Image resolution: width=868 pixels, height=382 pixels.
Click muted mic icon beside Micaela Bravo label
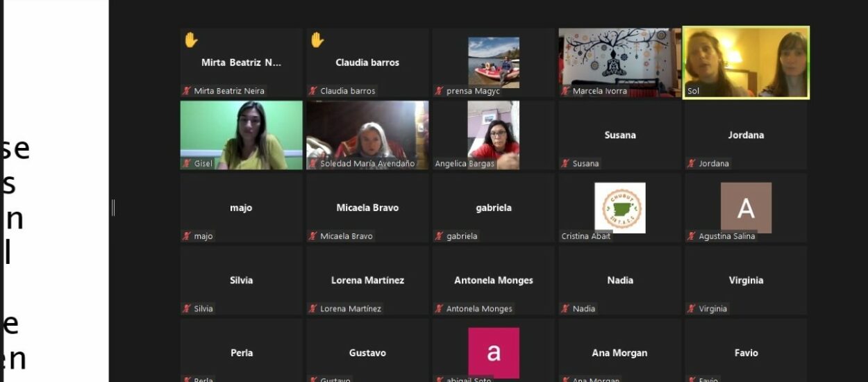tap(313, 236)
